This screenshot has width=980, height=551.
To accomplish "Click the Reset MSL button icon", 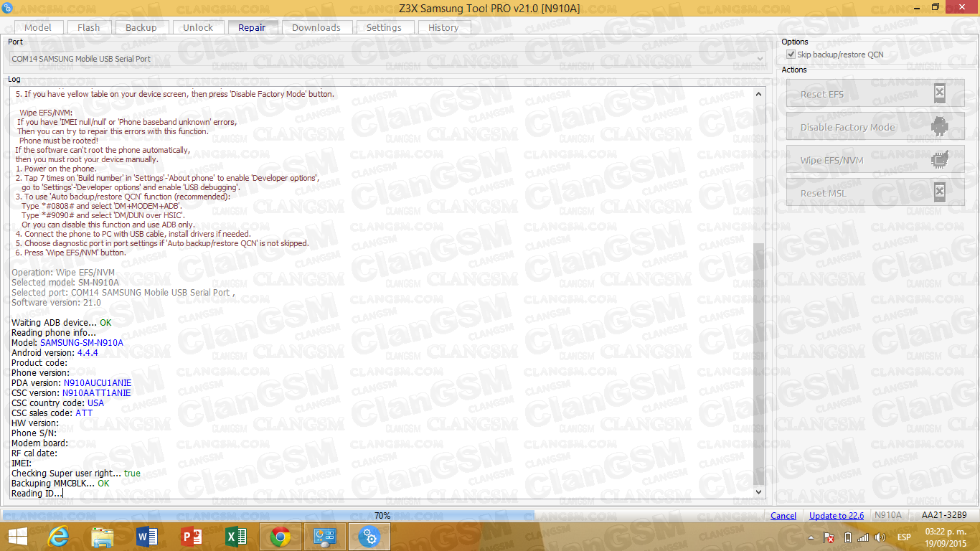I will pos(939,193).
